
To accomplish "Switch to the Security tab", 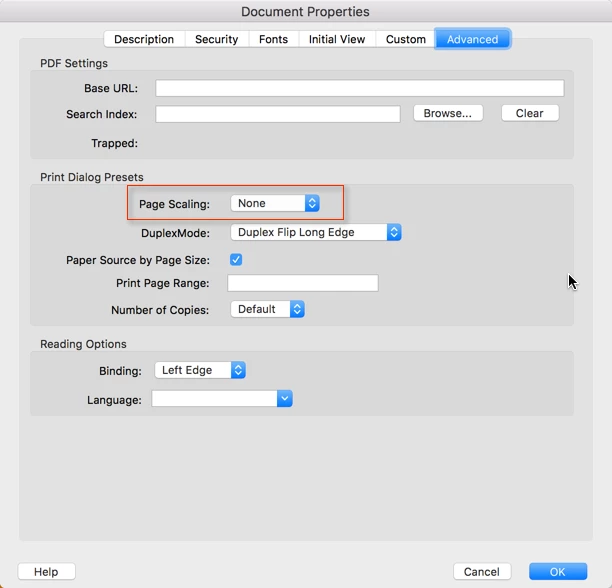I will coord(217,39).
